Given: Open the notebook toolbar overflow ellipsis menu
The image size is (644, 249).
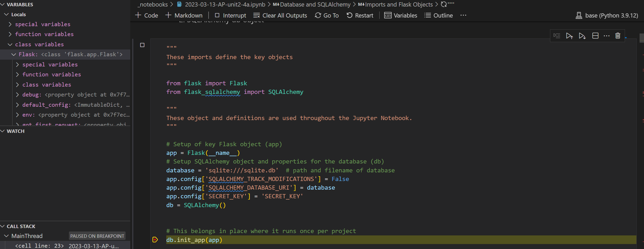Looking at the screenshot, I should 463,15.
